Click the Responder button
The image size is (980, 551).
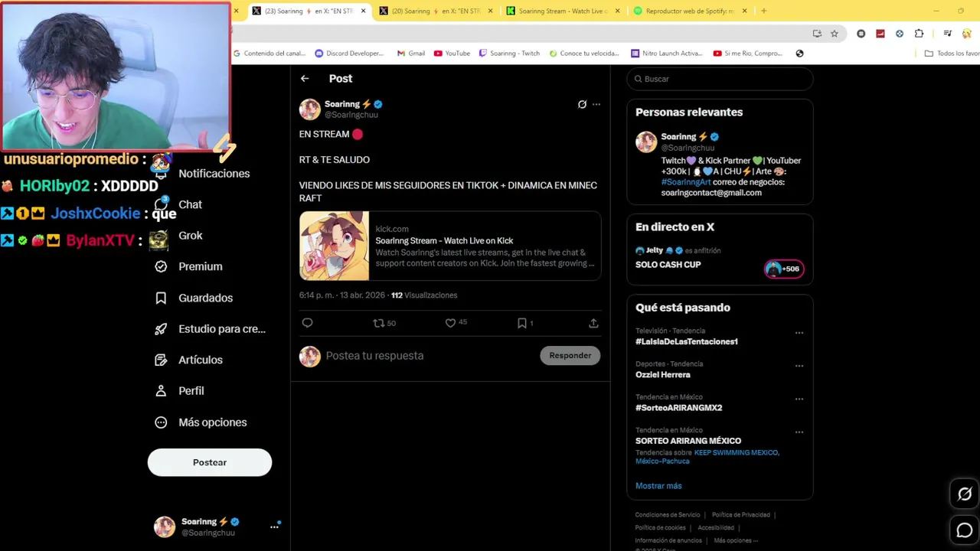[x=570, y=355]
